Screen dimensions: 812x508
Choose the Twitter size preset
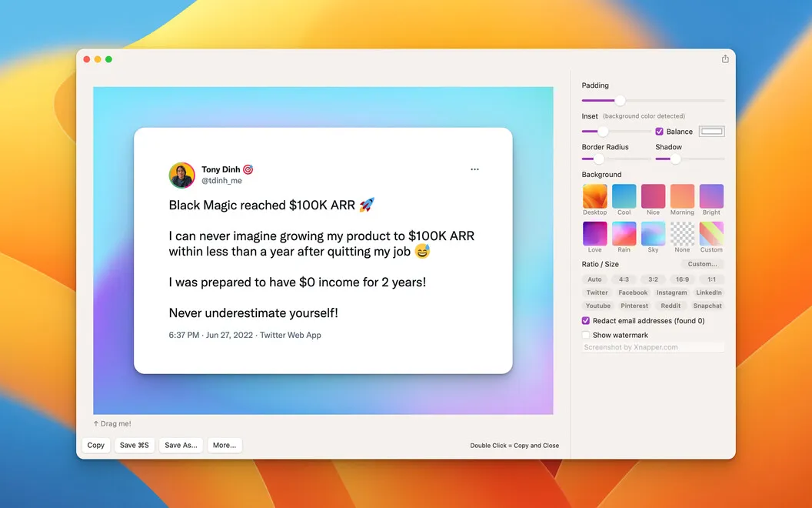pos(597,293)
